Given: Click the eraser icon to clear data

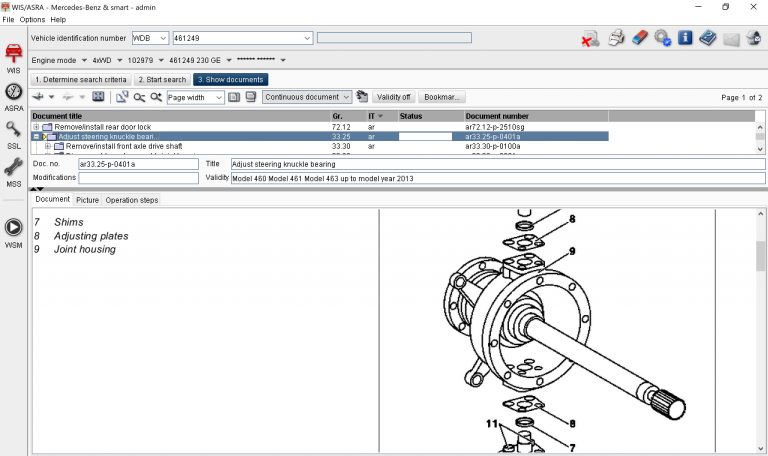Looking at the screenshot, I should pos(640,38).
